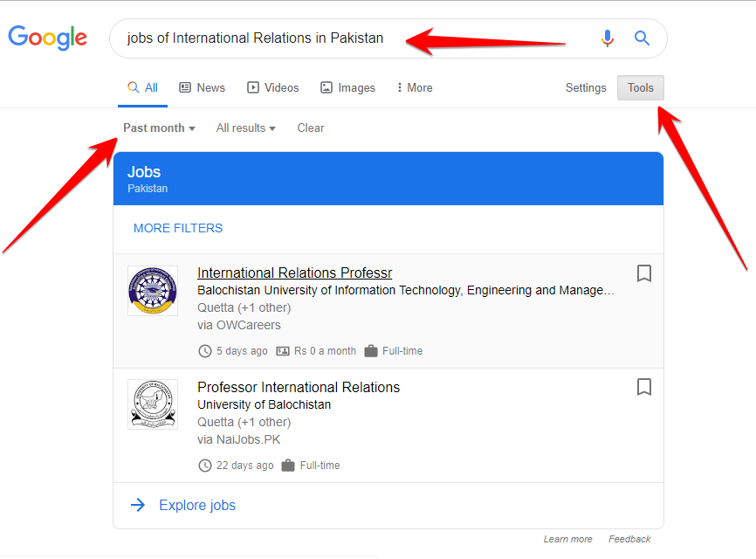Click the arrow icon beside Explore jobs
Image resolution: width=756 pixels, height=559 pixels.
click(138, 505)
